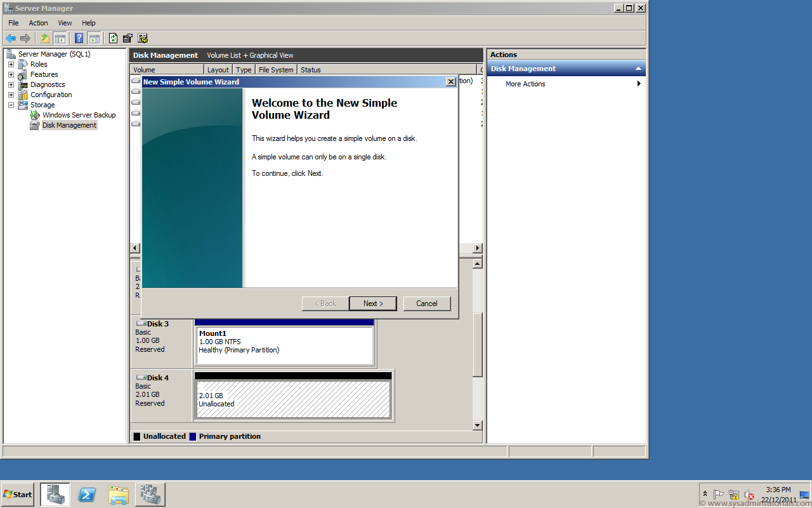Screen dimensions: 812x508
Task: Click the fourth taskbar application icon
Action: pos(150,494)
